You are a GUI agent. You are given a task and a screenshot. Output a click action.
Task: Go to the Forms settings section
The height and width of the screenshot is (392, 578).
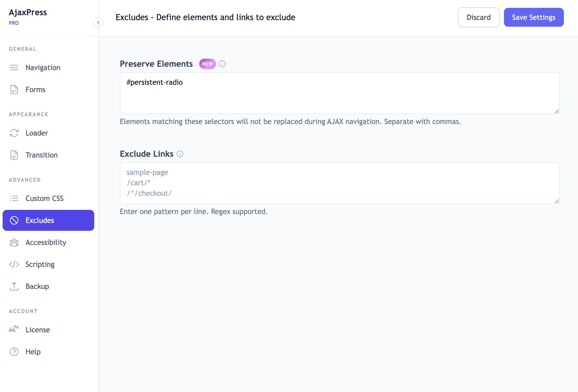click(35, 89)
